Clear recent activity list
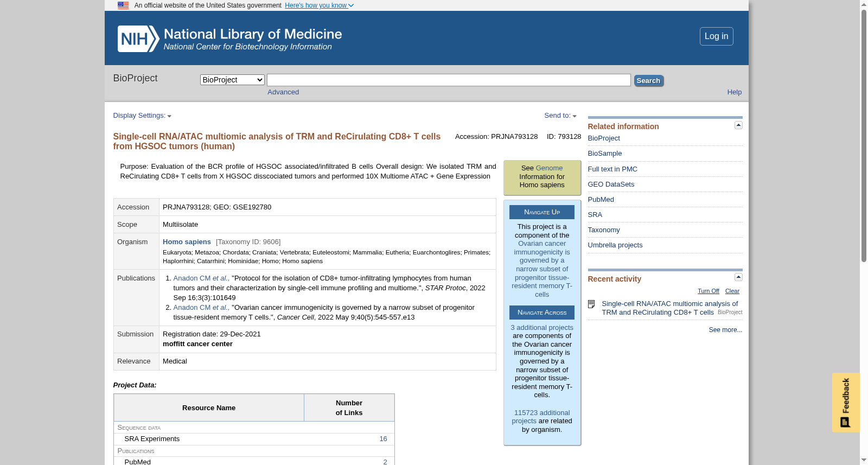 click(x=732, y=291)
